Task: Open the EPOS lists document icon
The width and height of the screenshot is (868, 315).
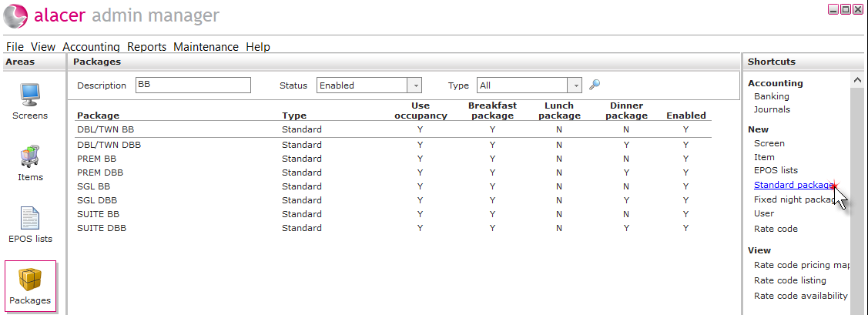Action: 31,218
